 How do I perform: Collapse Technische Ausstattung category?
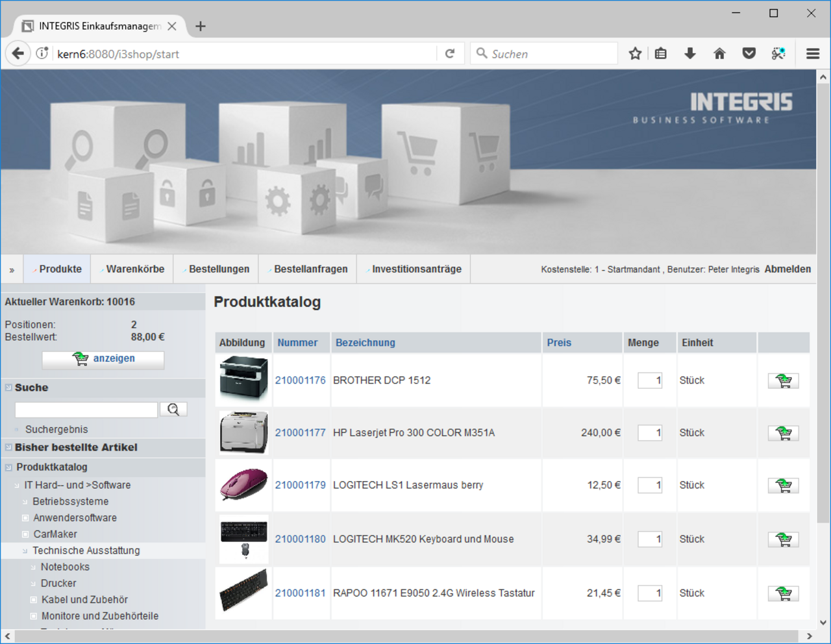coord(25,551)
